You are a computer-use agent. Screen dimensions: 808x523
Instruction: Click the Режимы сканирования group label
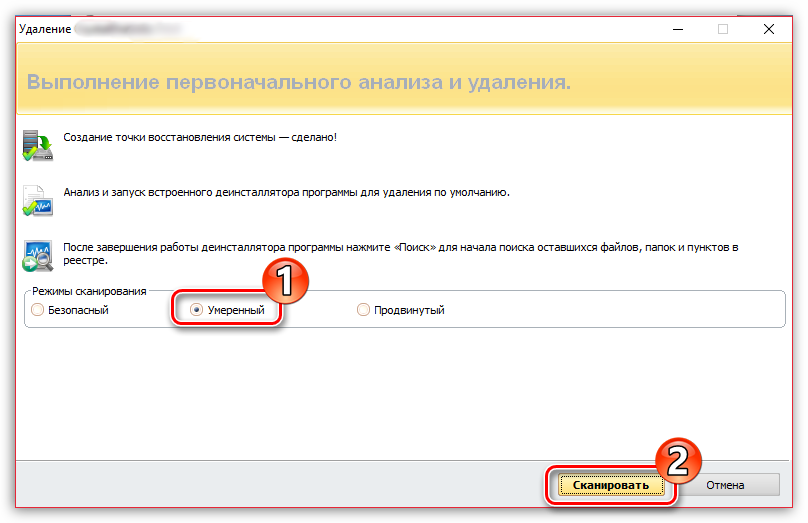click(x=89, y=291)
